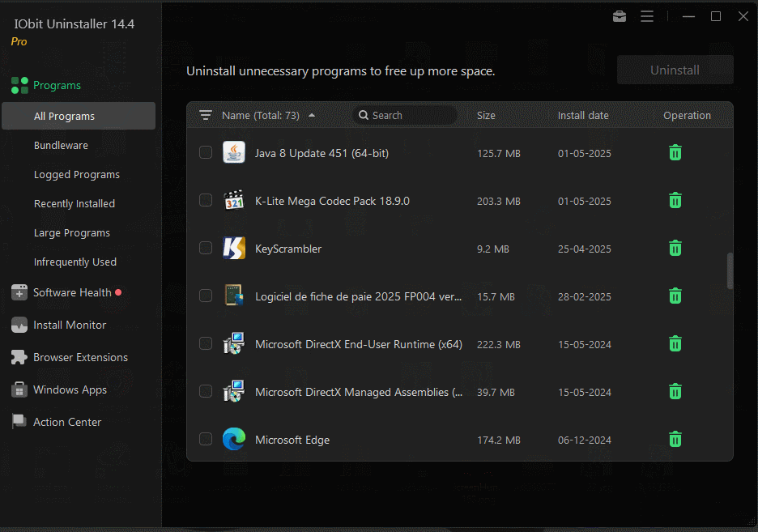Click the Java program icon
The height and width of the screenshot is (532, 758).
coord(234,152)
